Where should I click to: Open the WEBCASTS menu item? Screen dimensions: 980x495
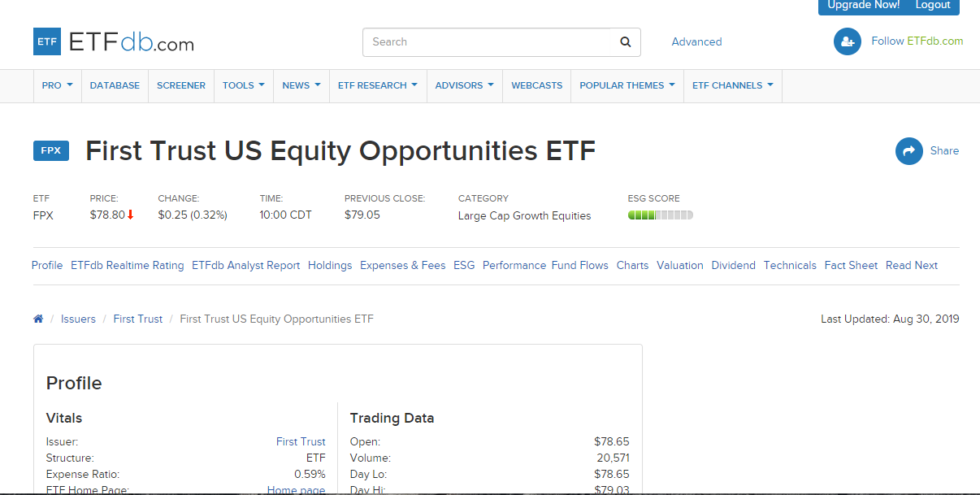click(536, 85)
